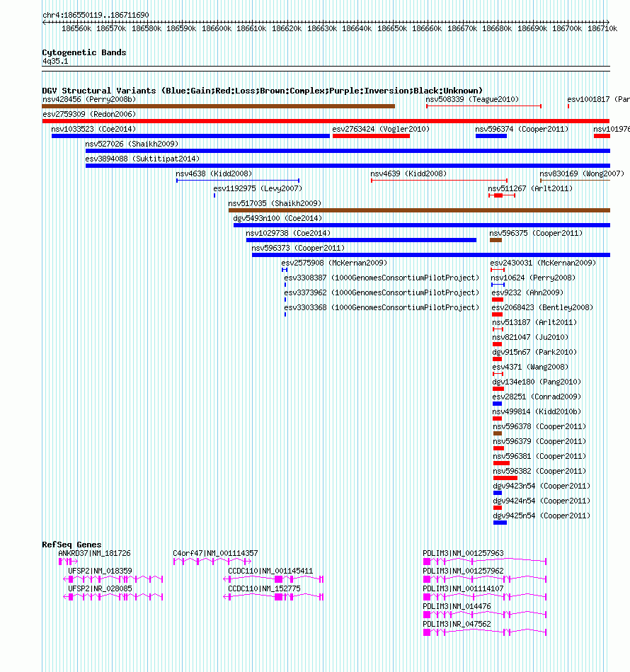Click nsv596375 (Cooper2011) variant label
The image size is (630, 672).
[x=536, y=233]
